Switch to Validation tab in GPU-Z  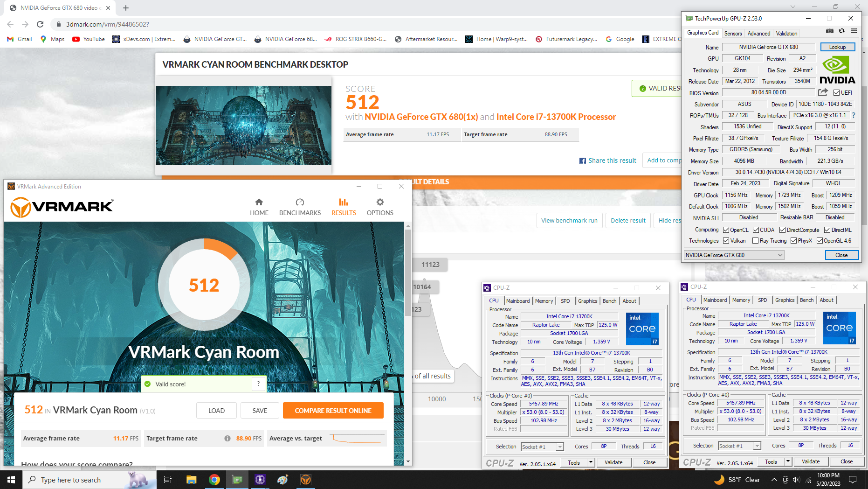pos(786,34)
